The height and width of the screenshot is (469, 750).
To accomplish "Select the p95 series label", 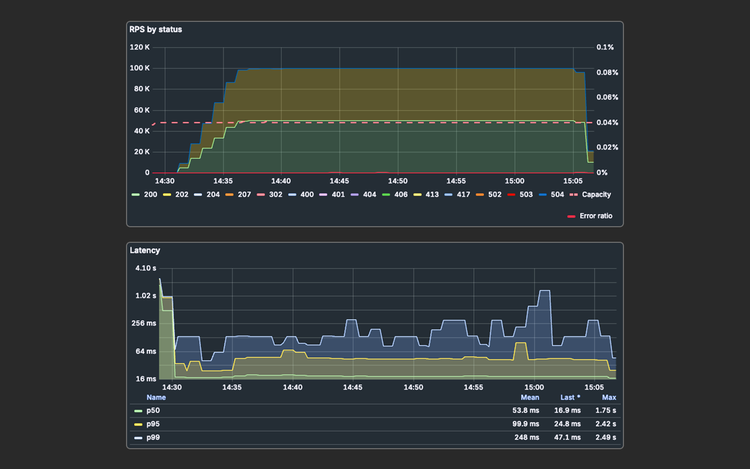I will click(x=153, y=424).
